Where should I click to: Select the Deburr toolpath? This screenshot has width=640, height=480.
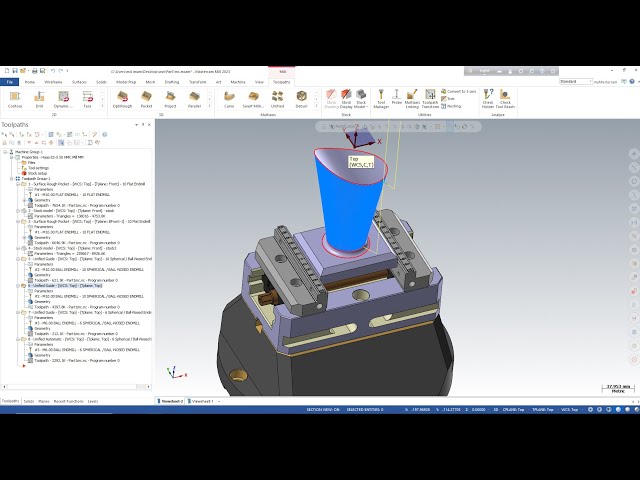(x=301, y=100)
